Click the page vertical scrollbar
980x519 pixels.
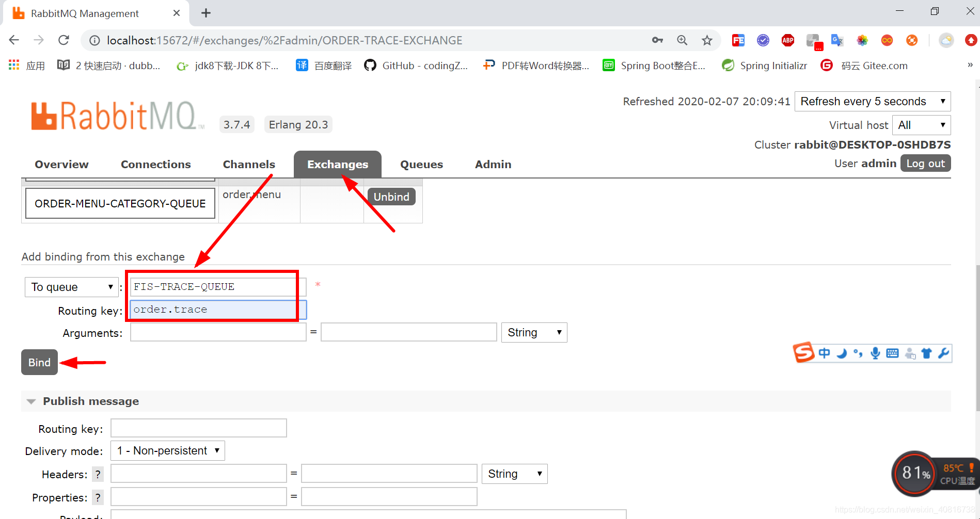tap(977, 338)
